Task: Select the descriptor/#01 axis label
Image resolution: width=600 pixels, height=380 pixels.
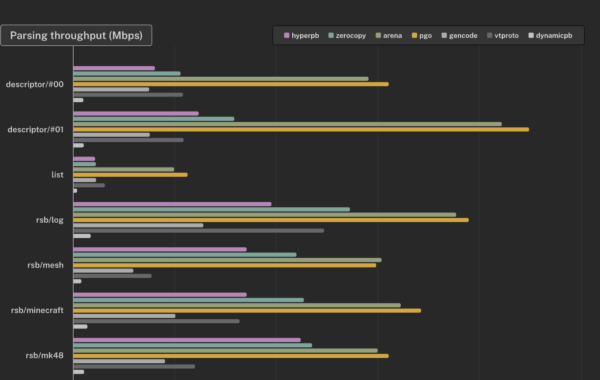Action: pyautogui.click(x=35, y=129)
